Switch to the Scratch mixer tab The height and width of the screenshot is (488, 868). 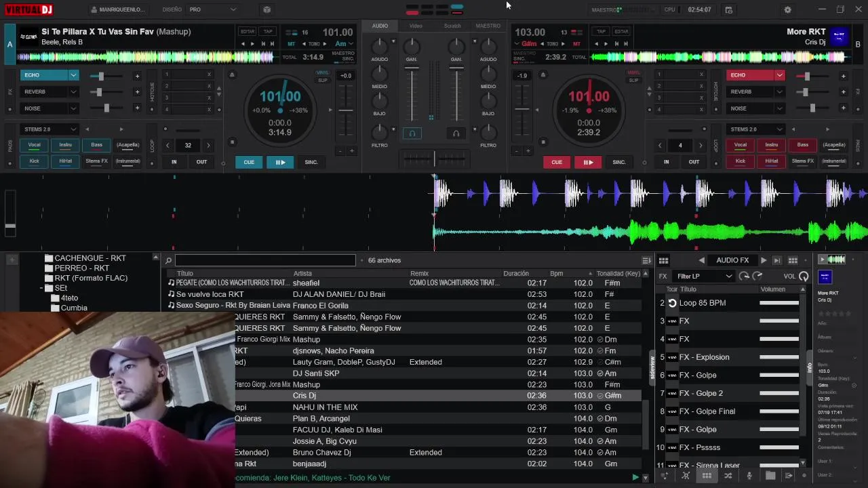click(452, 26)
